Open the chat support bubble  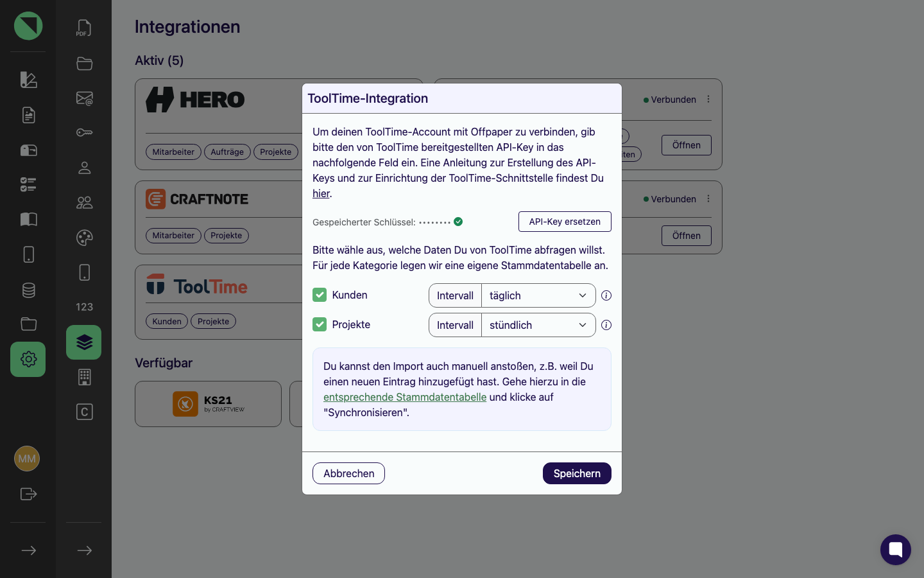point(896,550)
